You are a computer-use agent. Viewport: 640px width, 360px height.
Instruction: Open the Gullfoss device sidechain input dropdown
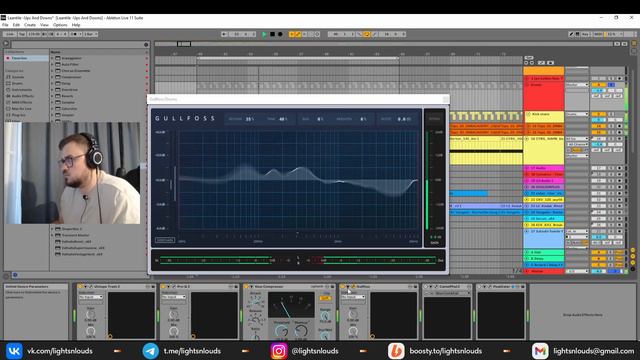click(353, 297)
